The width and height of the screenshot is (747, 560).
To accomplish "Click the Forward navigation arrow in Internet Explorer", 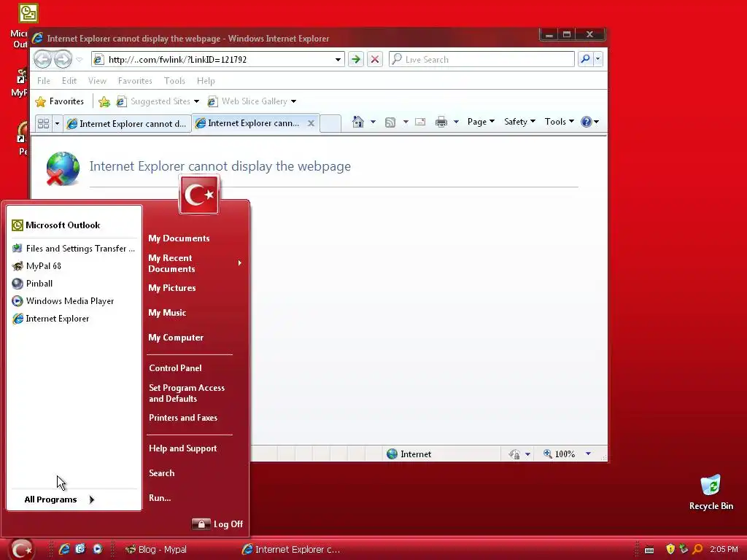I will 63,60.
